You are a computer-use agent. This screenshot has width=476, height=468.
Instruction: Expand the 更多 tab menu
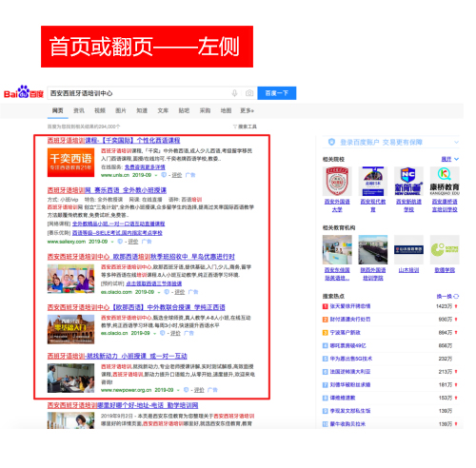247,110
